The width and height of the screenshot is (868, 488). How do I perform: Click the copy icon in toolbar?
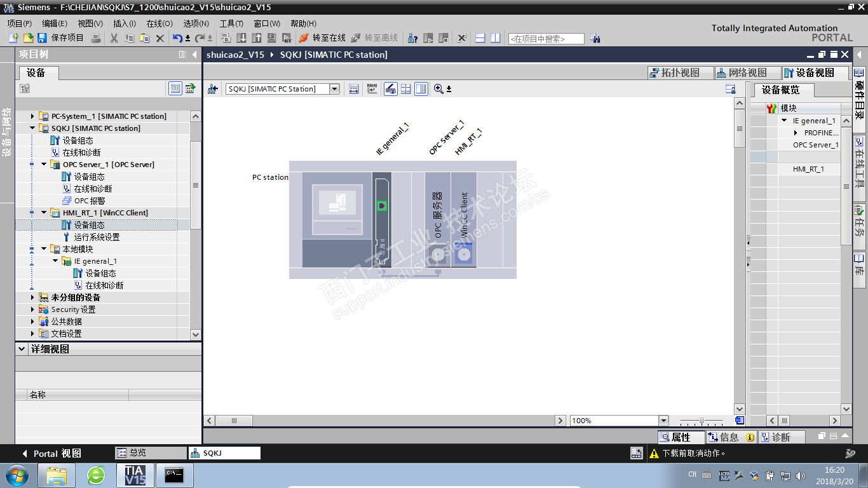tap(130, 38)
